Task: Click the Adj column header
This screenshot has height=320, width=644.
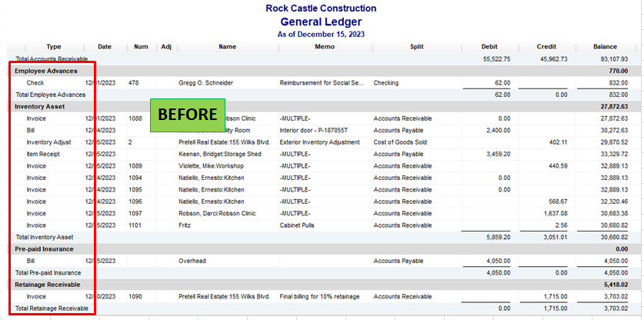Action: click(x=166, y=47)
